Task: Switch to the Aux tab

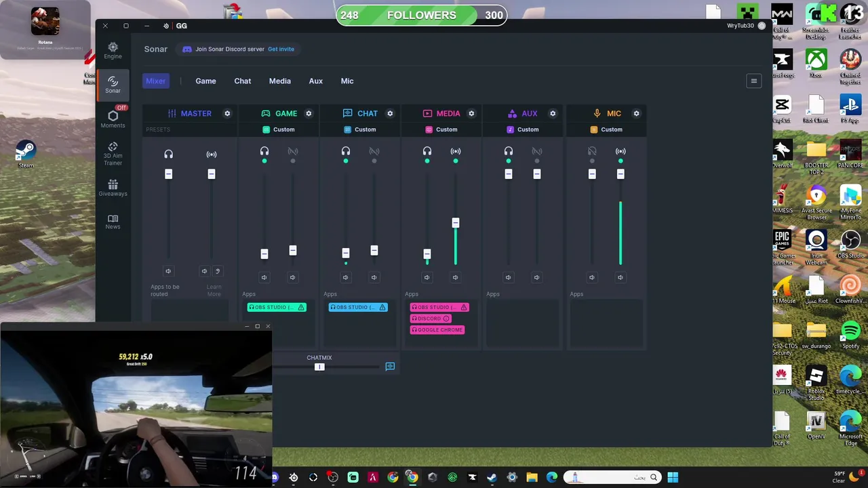Action: 315,81
